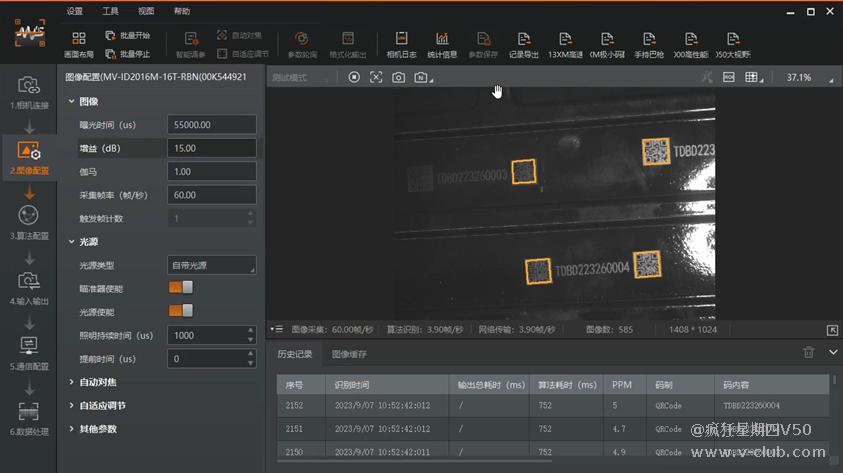Sort by PPM column header
The width and height of the screenshot is (843, 473).
625,385
